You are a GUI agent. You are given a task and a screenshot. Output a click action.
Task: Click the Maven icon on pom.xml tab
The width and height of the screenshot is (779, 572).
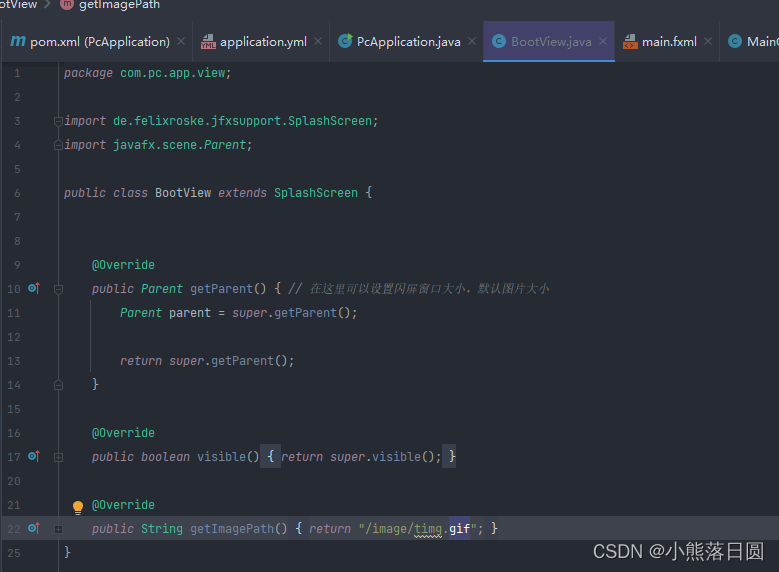point(18,41)
